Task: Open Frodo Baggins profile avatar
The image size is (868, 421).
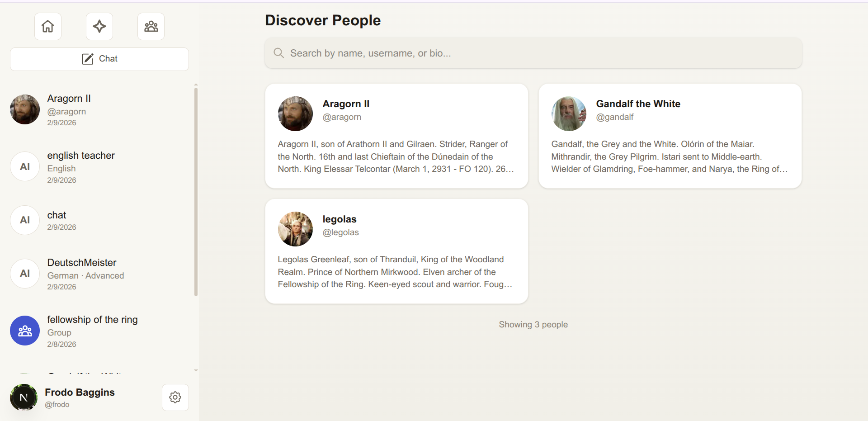Action: pos(24,397)
